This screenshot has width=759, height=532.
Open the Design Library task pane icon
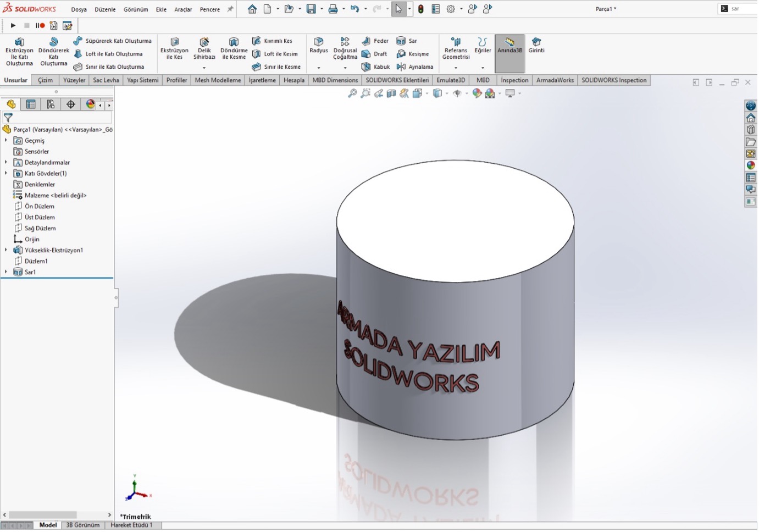(751, 130)
